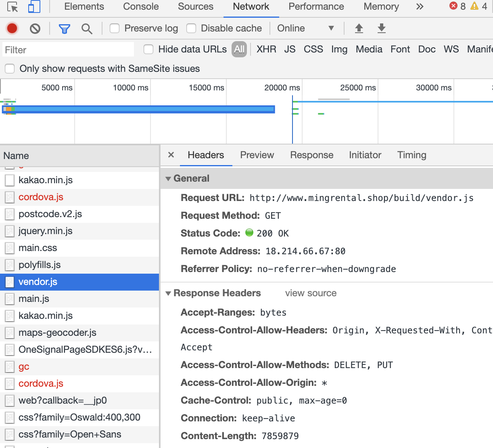The width and height of the screenshot is (493, 448).
Task: Select the web?callback=__jp0 request
Action: 79,400
